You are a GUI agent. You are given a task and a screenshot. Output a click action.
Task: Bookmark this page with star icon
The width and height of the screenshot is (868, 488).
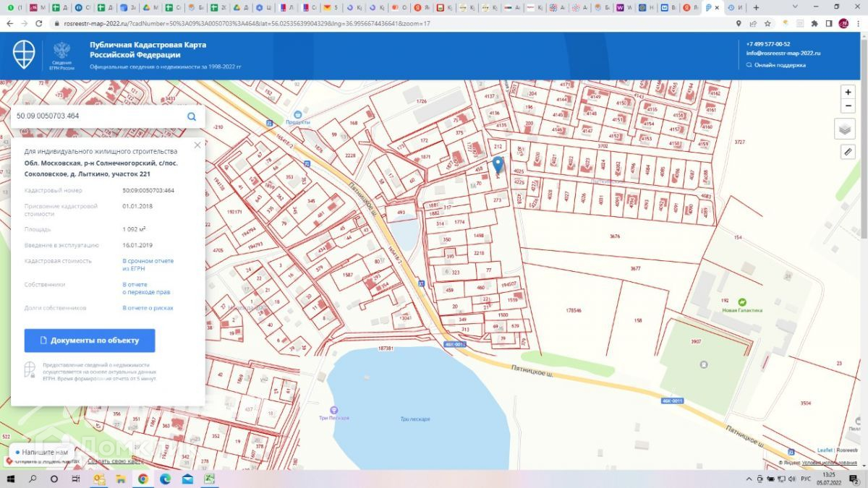pos(767,23)
